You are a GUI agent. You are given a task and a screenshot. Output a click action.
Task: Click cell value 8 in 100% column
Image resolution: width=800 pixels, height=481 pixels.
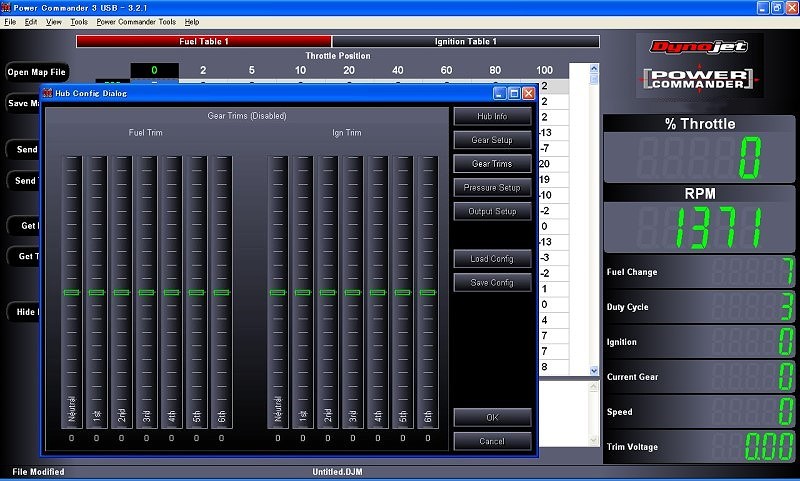click(x=554, y=367)
